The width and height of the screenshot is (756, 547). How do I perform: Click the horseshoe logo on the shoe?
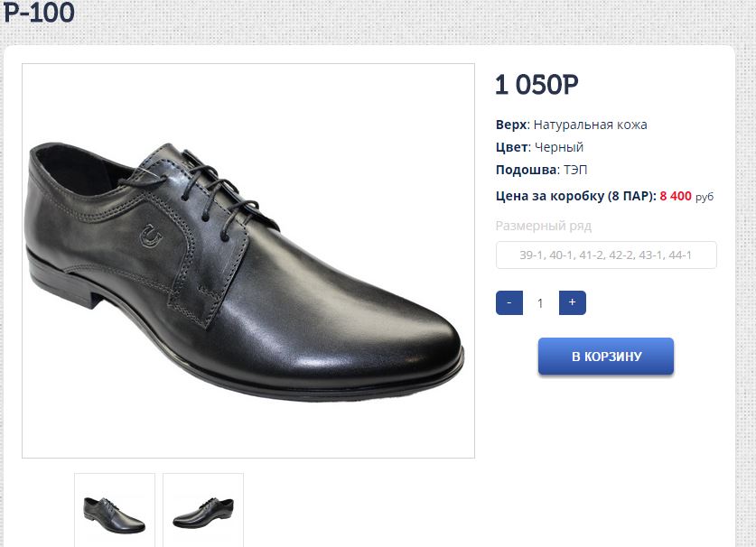point(152,236)
